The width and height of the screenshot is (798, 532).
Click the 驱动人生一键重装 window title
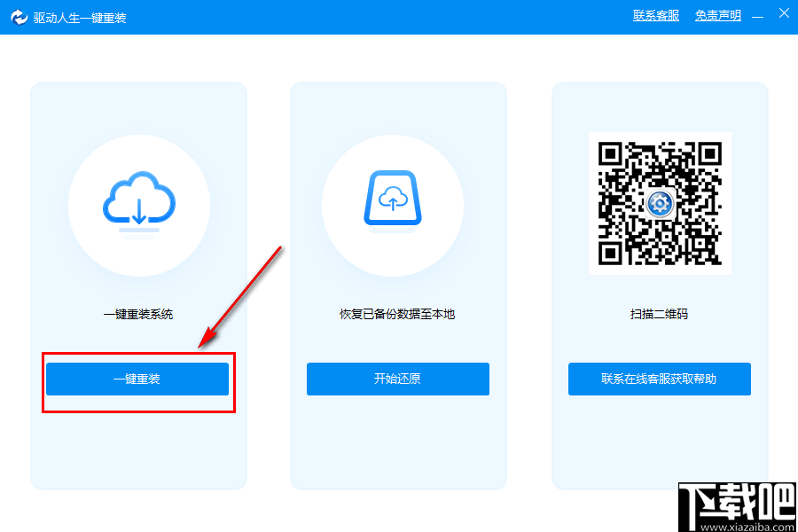pos(80,18)
